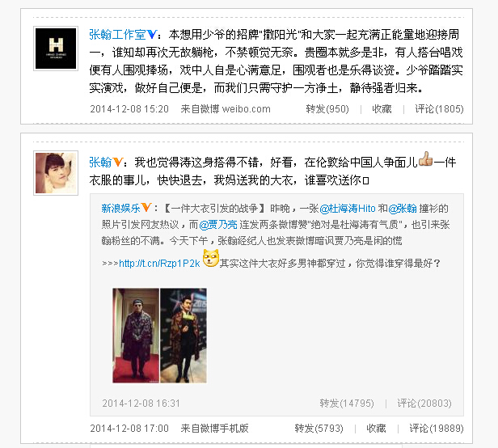
Task: Click the blue V badge beside 张翰工作室
Action: [151, 34]
